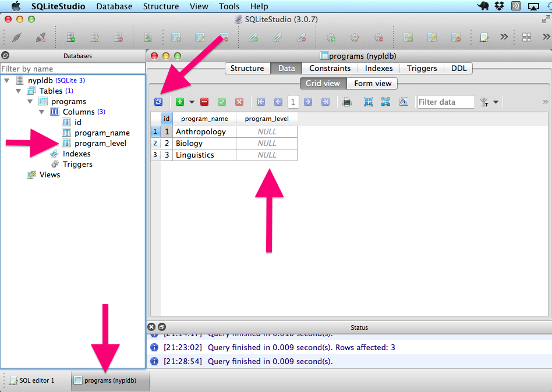Open the SQL editor toolbar icon
Screen dimensions: 552x392
click(484, 38)
